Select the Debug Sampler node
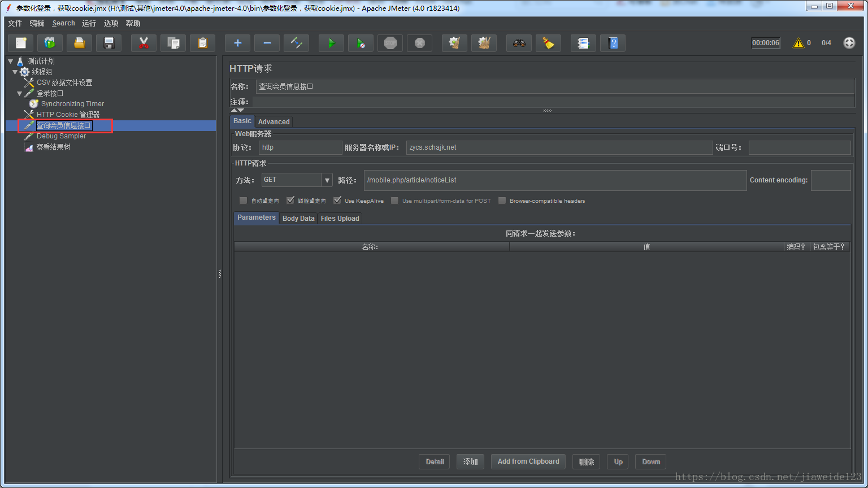The width and height of the screenshot is (868, 488). coord(61,136)
